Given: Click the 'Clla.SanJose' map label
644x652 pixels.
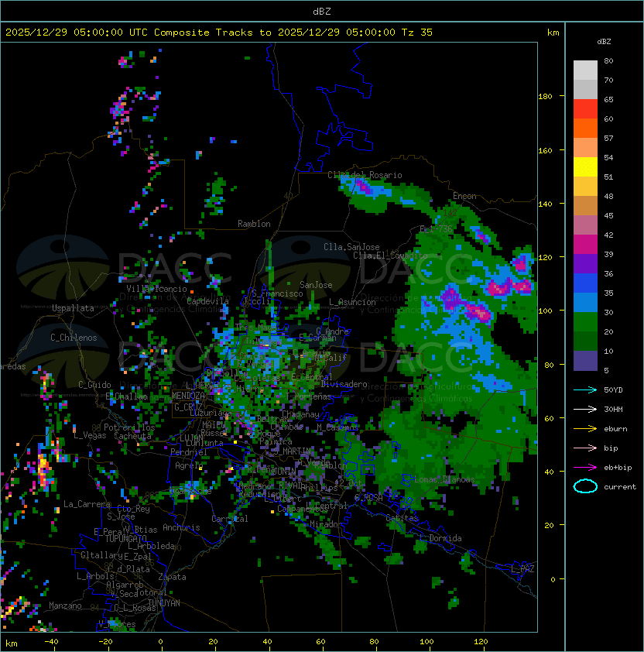Looking at the screenshot, I should click(x=351, y=247).
